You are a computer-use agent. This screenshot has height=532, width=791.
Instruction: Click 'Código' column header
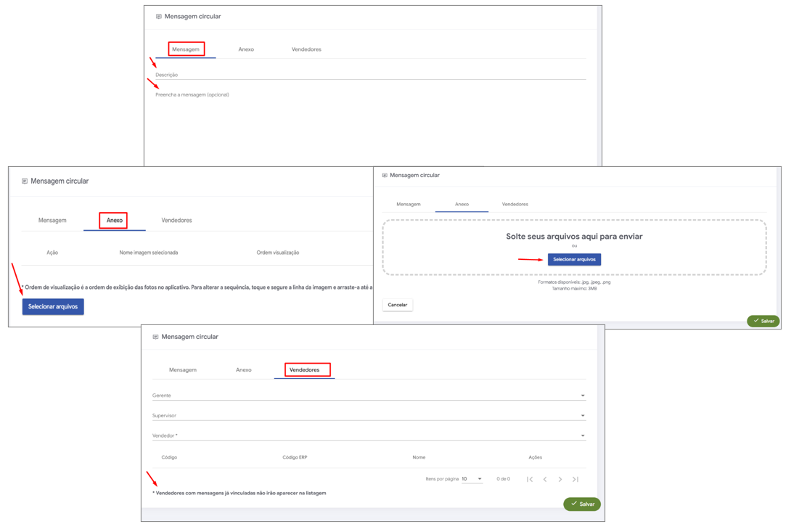[x=169, y=457]
